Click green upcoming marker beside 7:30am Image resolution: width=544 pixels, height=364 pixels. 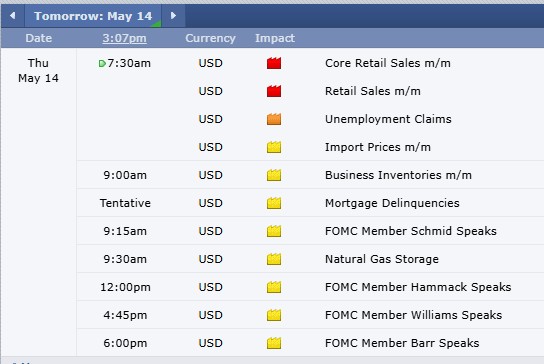point(102,64)
